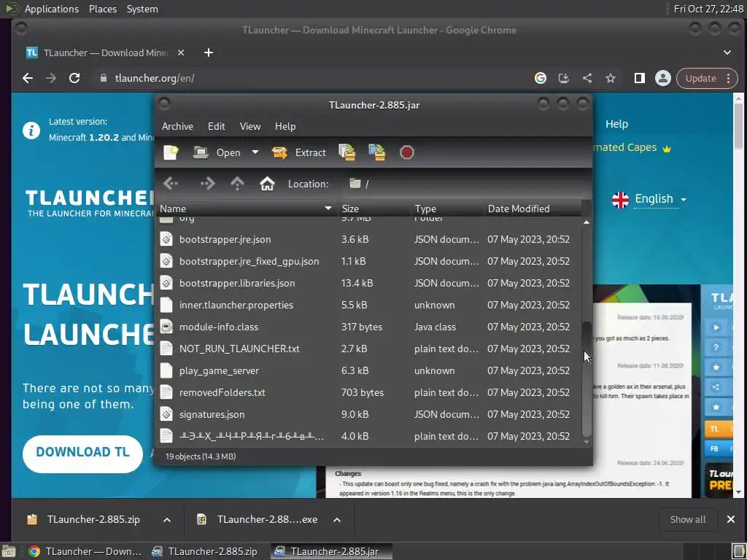Bookmark this page with the star icon
747x560 pixels.
[x=611, y=78]
